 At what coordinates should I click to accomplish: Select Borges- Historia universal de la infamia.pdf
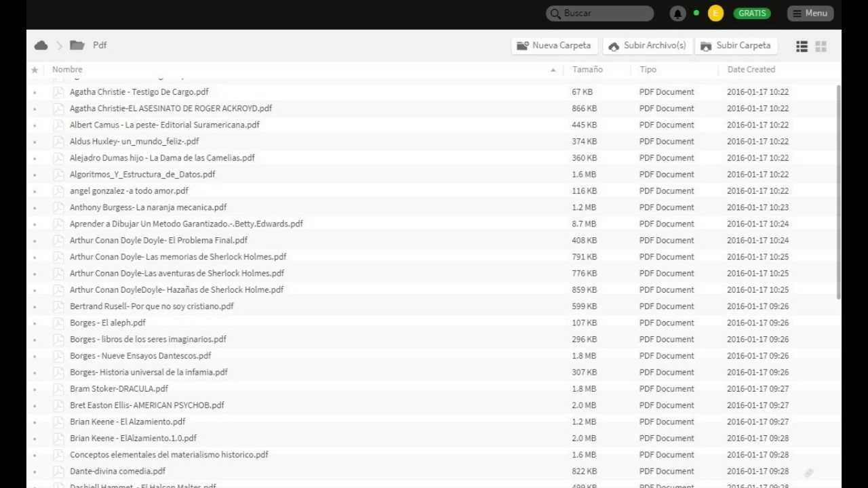click(149, 372)
